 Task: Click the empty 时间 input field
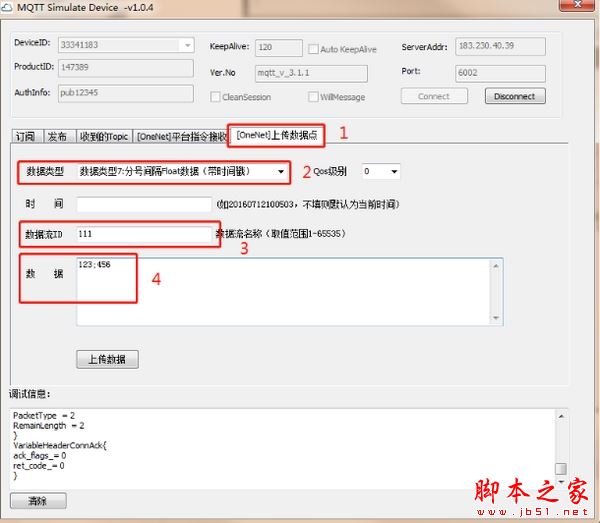144,204
